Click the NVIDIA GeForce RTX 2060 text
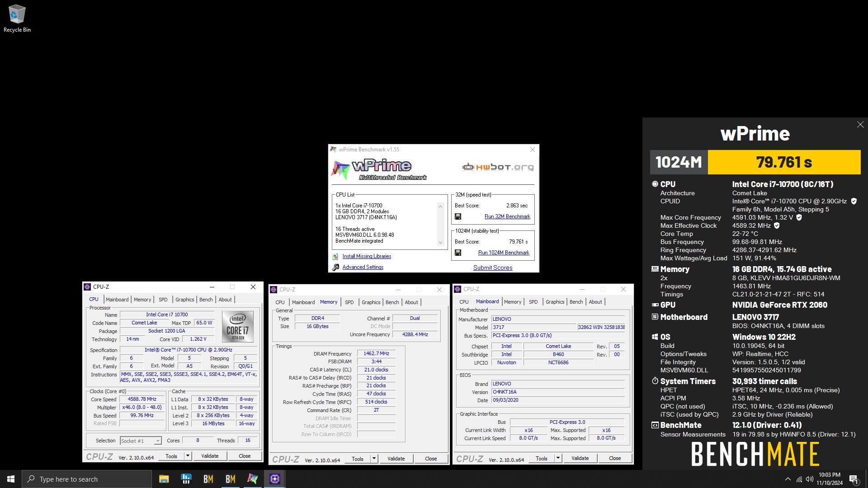Screen dimensions: 868x488 coord(780,305)
